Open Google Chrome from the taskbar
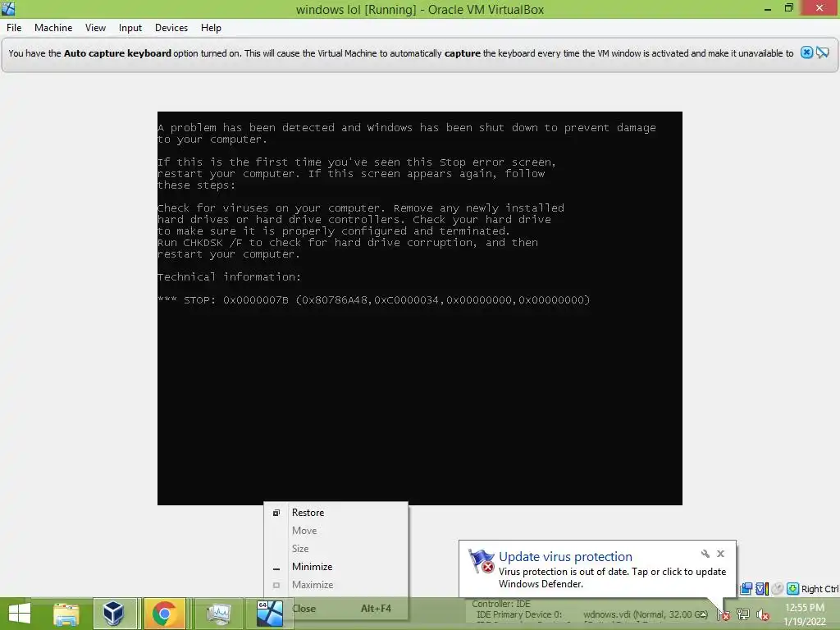 tap(164, 614)
